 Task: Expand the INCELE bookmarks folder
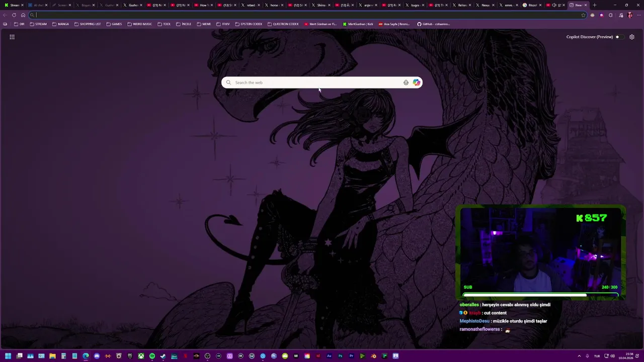click(x=184, y=24)
